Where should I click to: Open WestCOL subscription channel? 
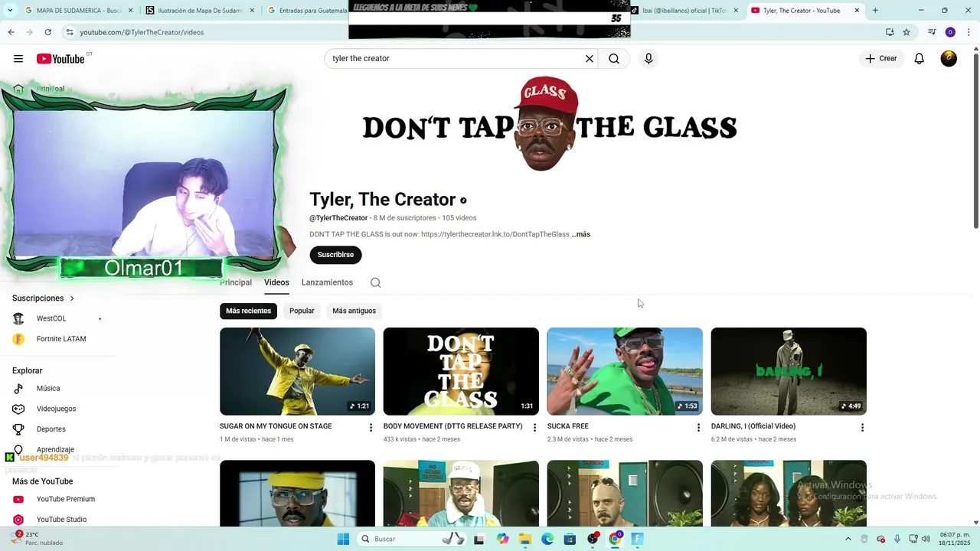[x=51, y=318]
